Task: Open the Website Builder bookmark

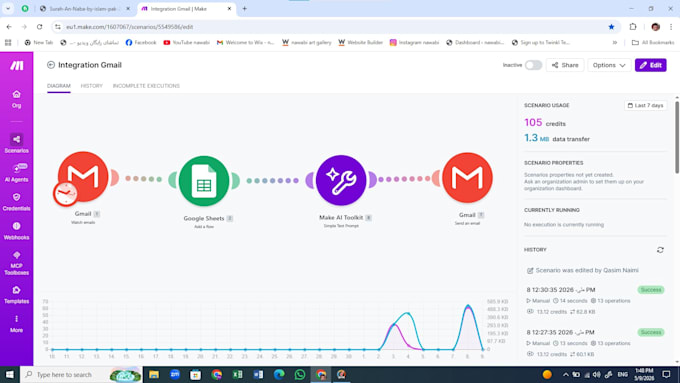Action: (x=360, y=43)
